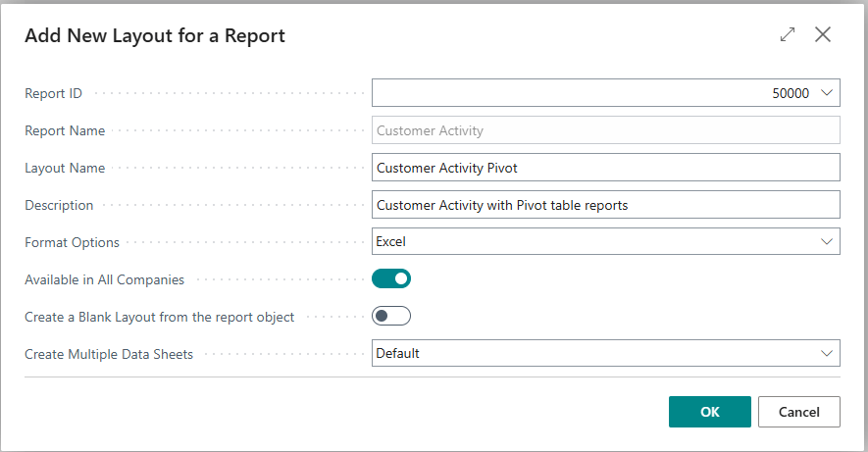Click the Available in All Companies label
Screen dimensions: 868x452
coord(104,279)
